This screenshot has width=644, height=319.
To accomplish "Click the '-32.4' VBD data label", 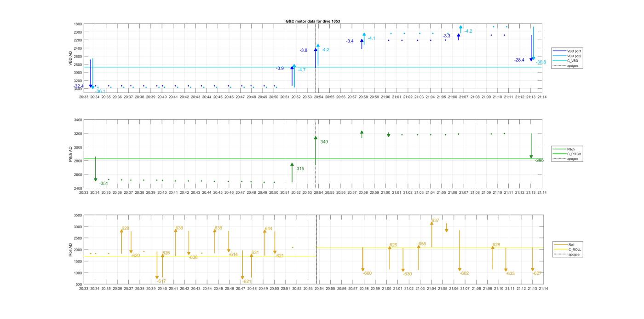I will (x=79, y=86).
